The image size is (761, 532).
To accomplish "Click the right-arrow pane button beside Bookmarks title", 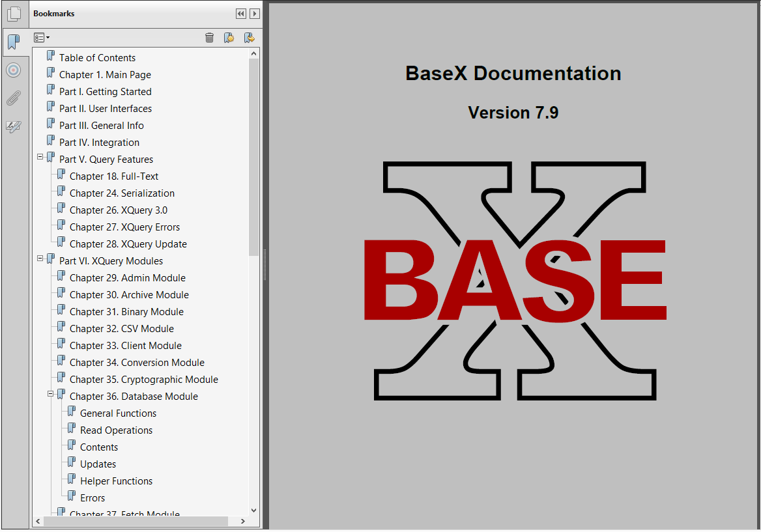I will [254, 14].
